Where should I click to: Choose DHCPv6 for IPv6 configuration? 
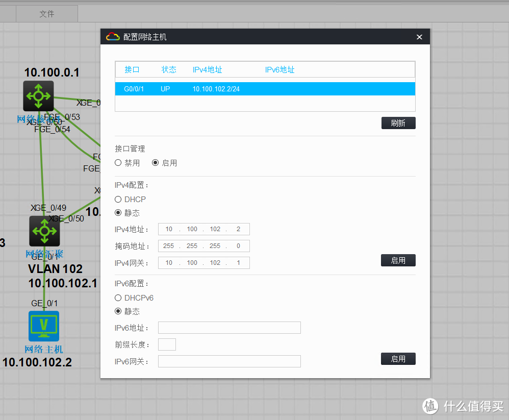point(118,298)
